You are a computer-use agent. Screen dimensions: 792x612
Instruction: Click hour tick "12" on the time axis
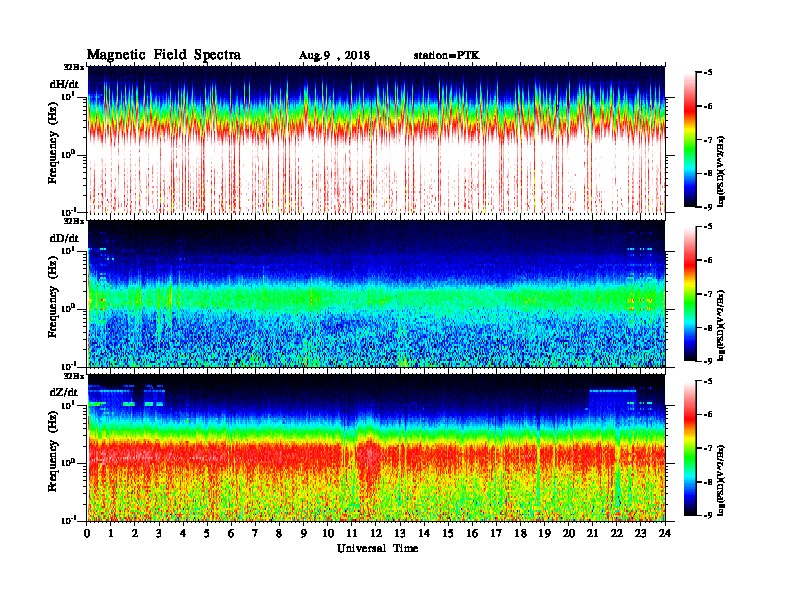(x=376, y=534)
